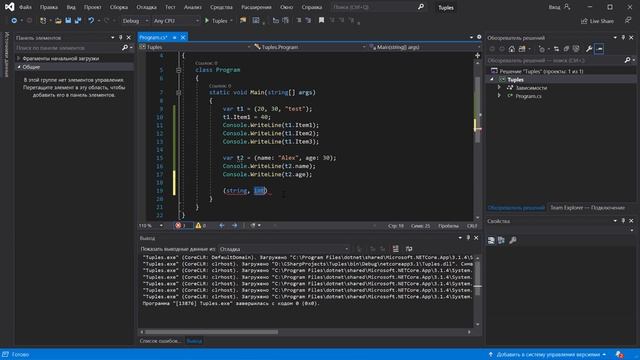Toggle auto-hide pin on toolbox panel
Screen dimensions: 640x360
pos(120,38)
